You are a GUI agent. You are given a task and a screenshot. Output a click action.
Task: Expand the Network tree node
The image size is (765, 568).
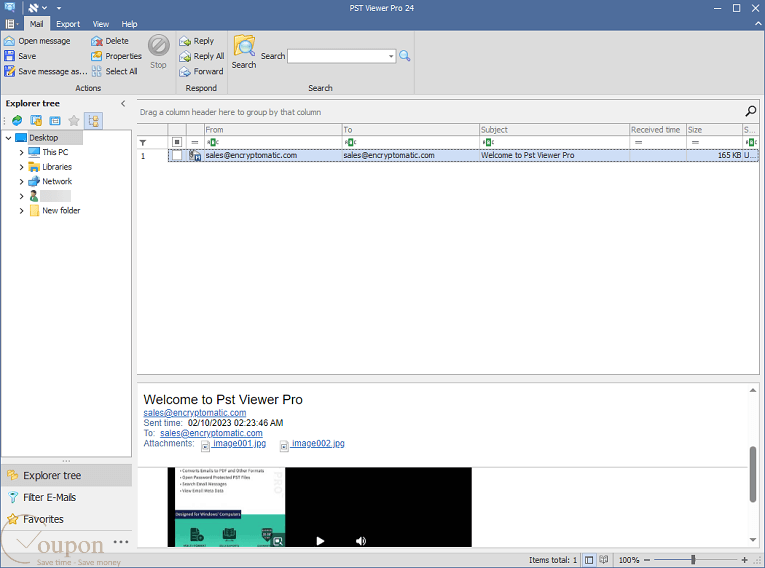point(21,182)
